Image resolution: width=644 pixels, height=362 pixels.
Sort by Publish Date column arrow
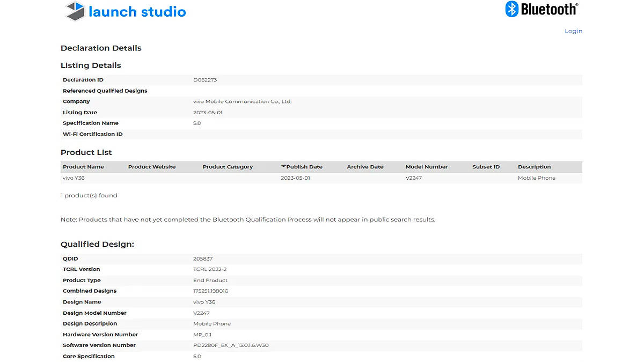point(283,166)
